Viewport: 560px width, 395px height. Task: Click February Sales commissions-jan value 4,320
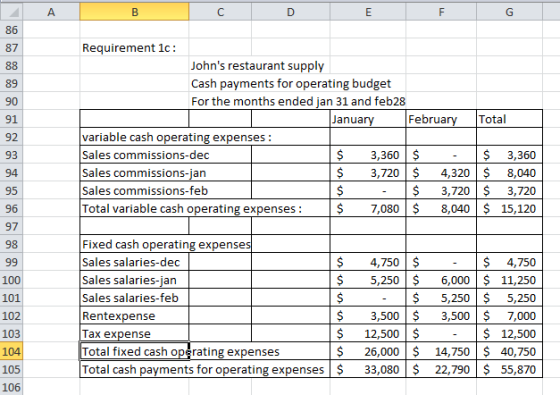pos(441,172)
